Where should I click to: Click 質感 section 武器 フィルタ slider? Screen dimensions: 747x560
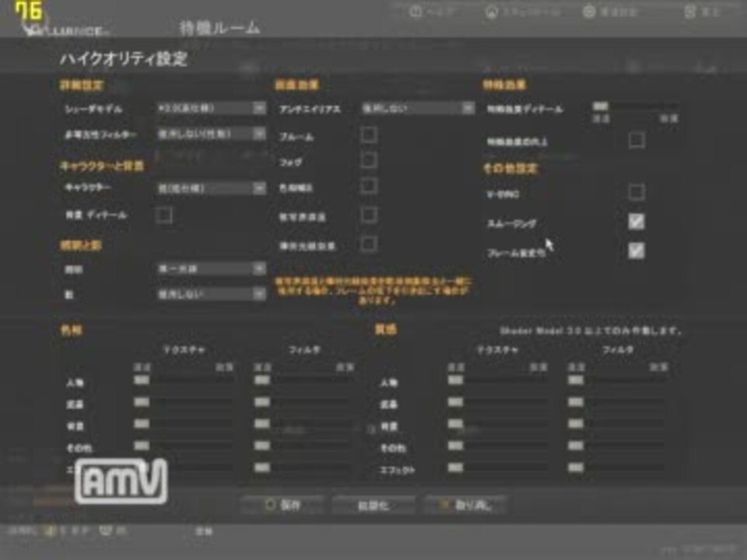click(x=617, y=402)
